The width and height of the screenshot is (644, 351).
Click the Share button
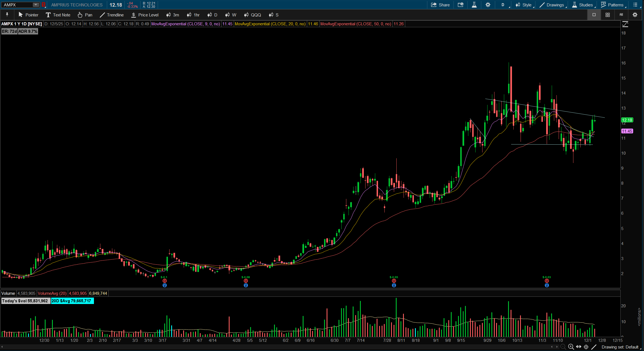click(440, 5)
